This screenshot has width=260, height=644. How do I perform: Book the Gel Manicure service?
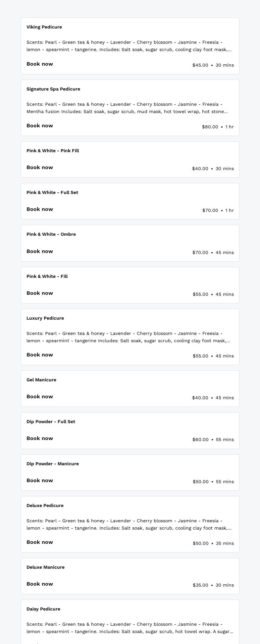pos(40,397)
